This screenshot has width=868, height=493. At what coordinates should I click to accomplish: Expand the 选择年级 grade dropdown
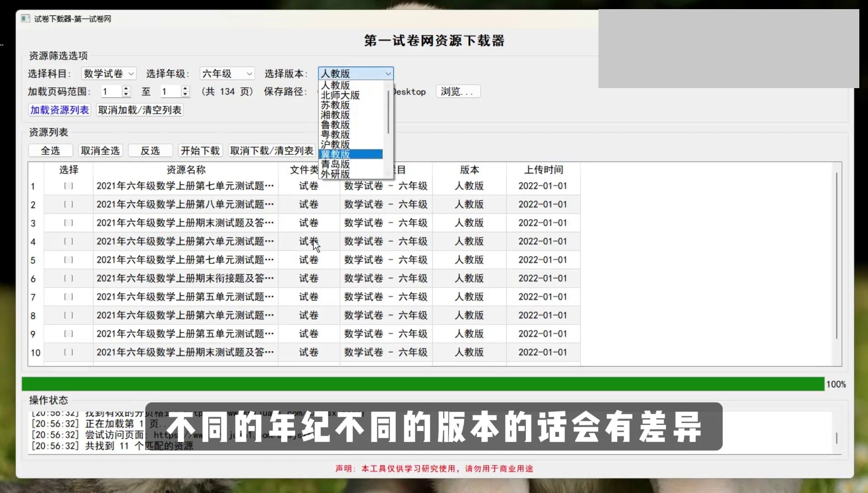227,73
